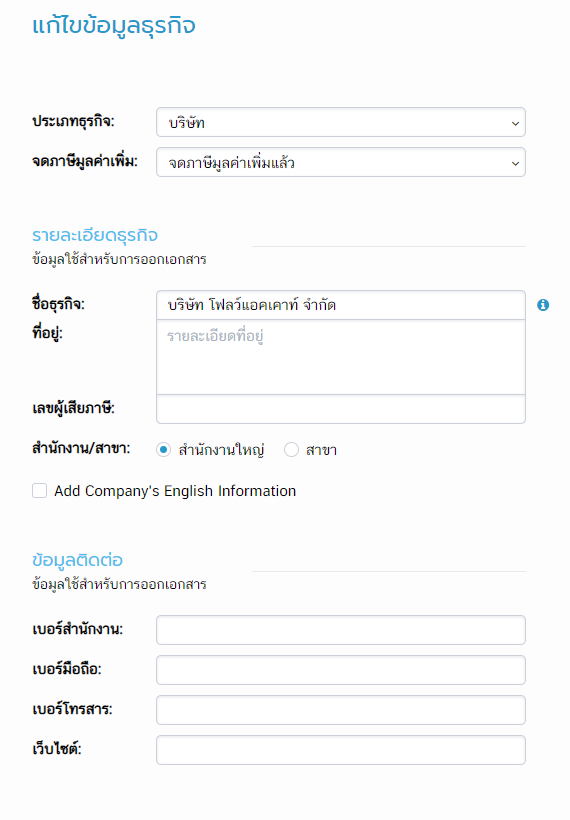Click into the รายละเอียดที่อยู่ address textarea
The width and height of the screenshot is (570, 820).
pos(340,357)
